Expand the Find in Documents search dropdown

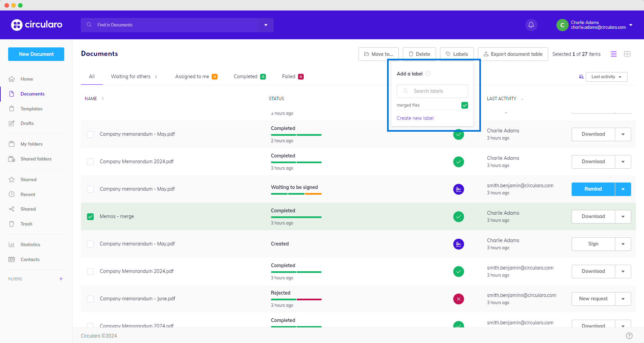tap(266, 25)
